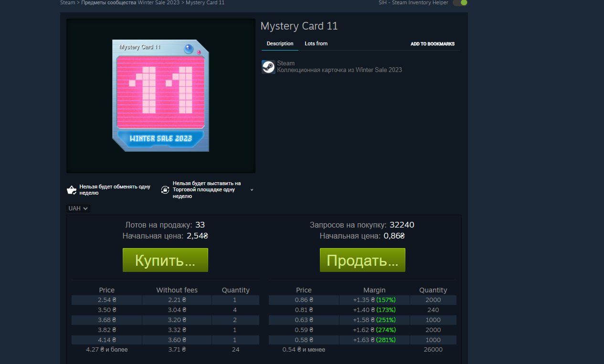Screen dimensions: 604x364
Task: Click the green Продать sell button
Action: [362, 260]
